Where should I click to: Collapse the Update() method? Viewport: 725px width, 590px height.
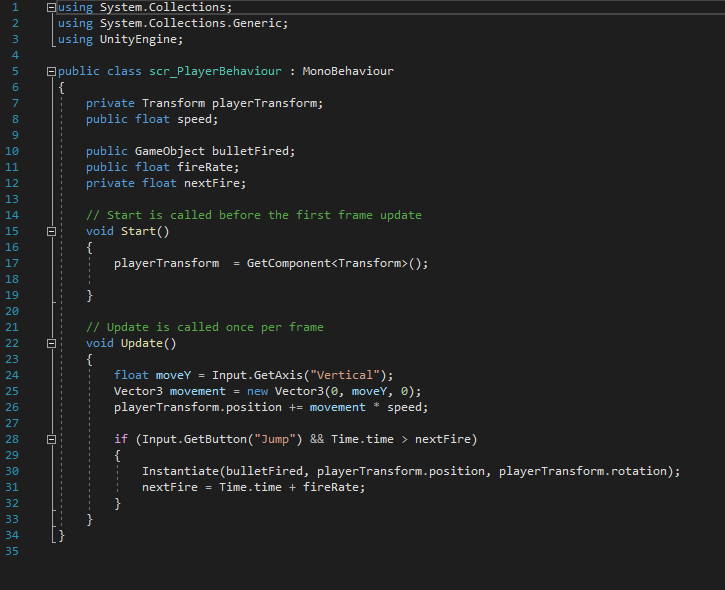pyautogui.click(x=52, y=344)
